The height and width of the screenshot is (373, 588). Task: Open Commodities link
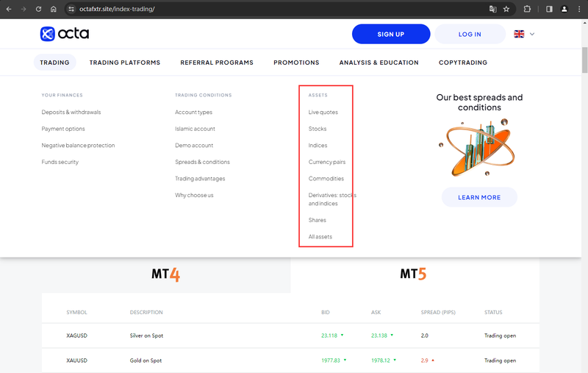click(326, 179)
